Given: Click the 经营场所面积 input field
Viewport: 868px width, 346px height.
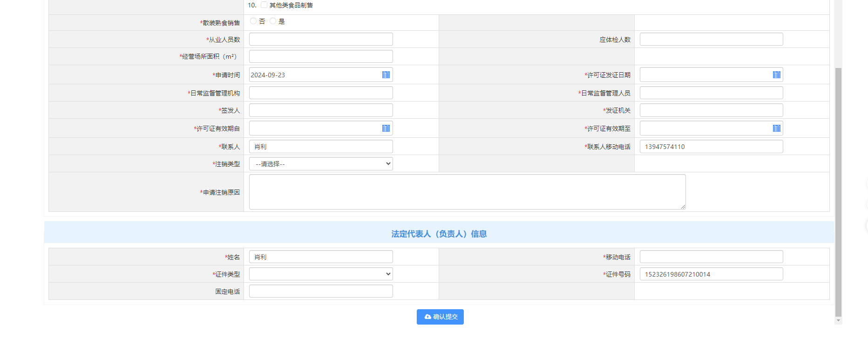Looking at the screenshot, I should 321,56.
